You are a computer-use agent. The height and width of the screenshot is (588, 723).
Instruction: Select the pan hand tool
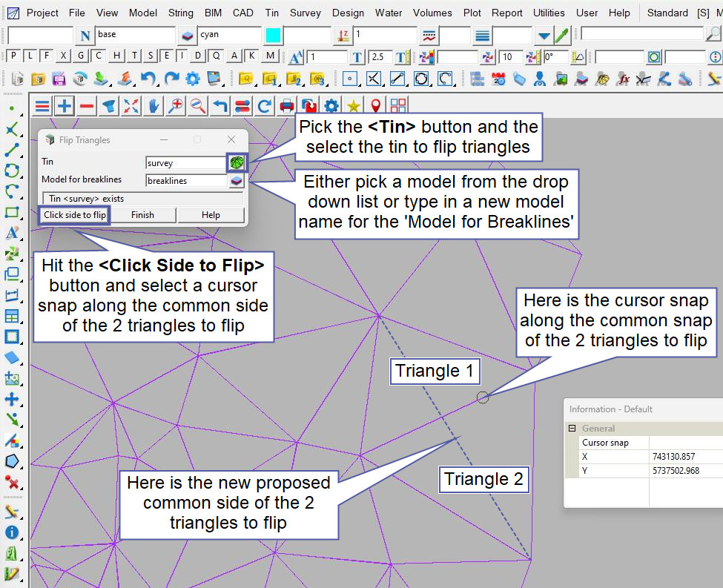153,107
